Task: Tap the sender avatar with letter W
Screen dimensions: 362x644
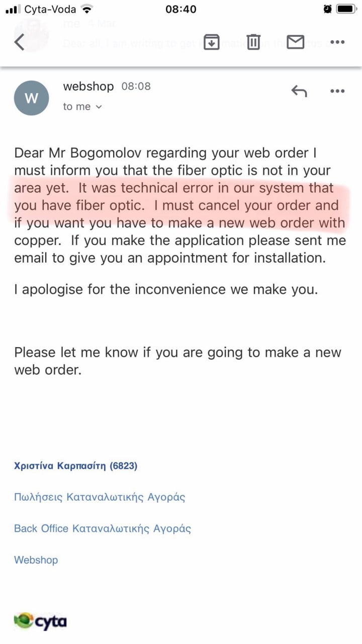Action: [32, 98]
